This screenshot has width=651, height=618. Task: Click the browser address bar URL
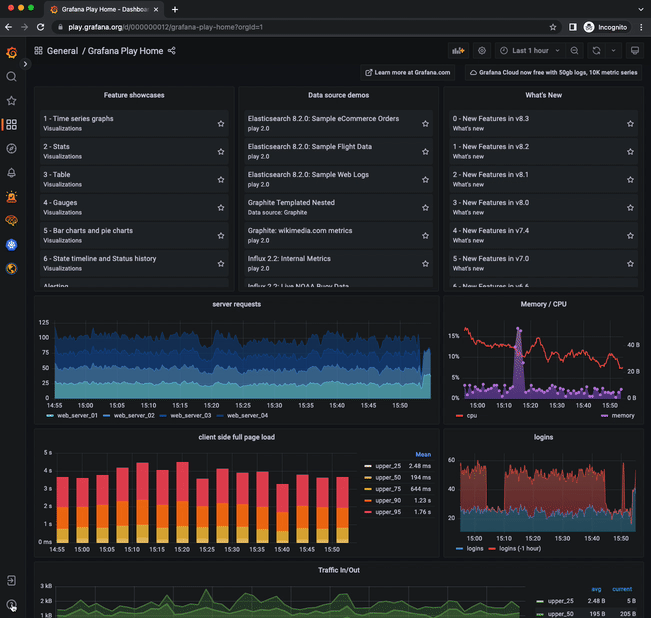[165, 27]
